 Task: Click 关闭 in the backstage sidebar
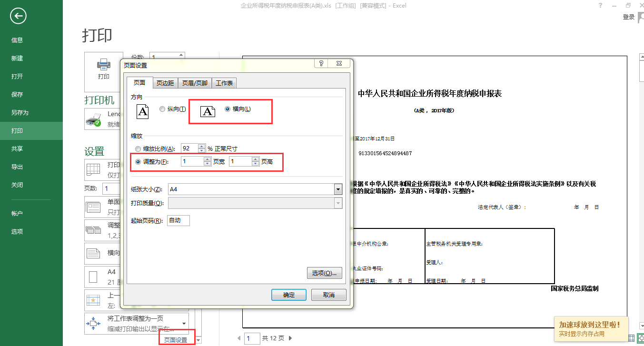tap(31, 185)
